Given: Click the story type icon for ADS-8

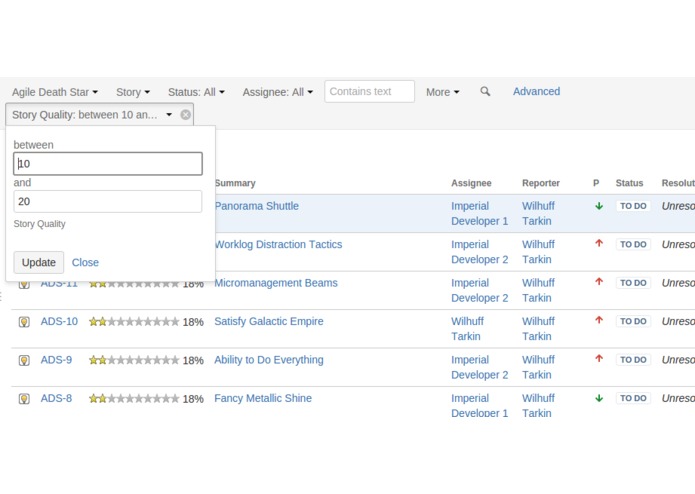Looking at the screenshot, I should click(24, 399).
